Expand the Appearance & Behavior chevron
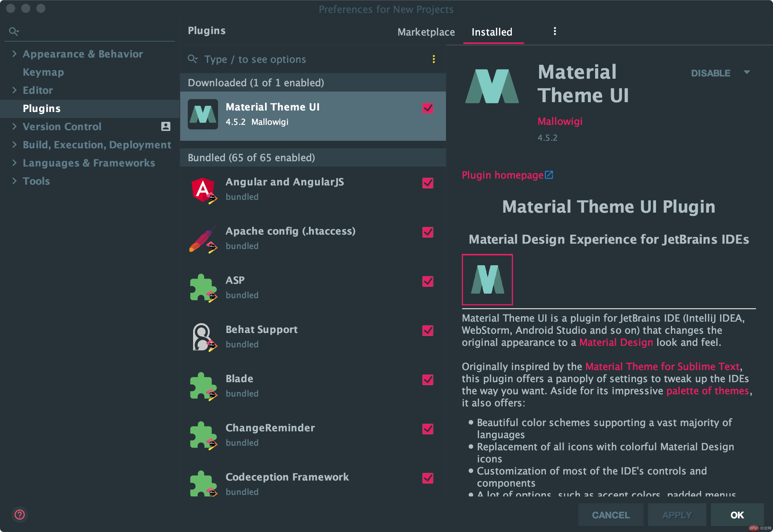The image size is (773, 532). pyautogui.click(x=14, y=54)
